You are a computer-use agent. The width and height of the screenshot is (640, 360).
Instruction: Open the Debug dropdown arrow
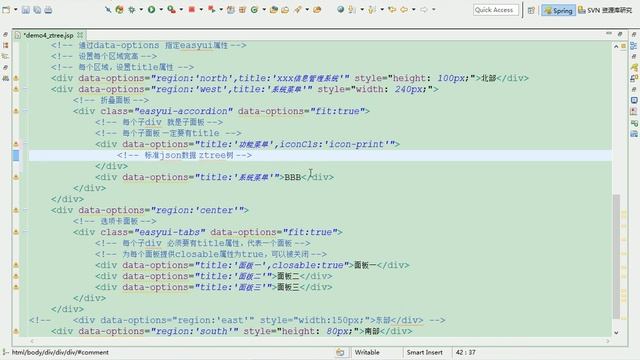click(x=141, y=10)
